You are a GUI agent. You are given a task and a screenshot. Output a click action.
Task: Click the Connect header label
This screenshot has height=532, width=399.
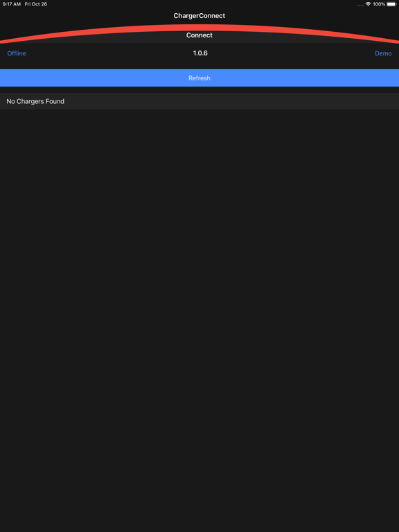(x=199, y=35)
